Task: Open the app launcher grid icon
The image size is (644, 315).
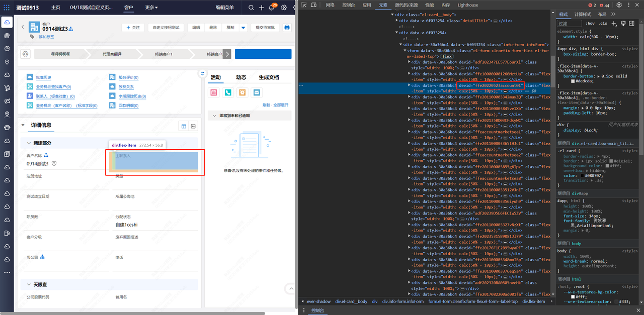Action: [7, 8]
